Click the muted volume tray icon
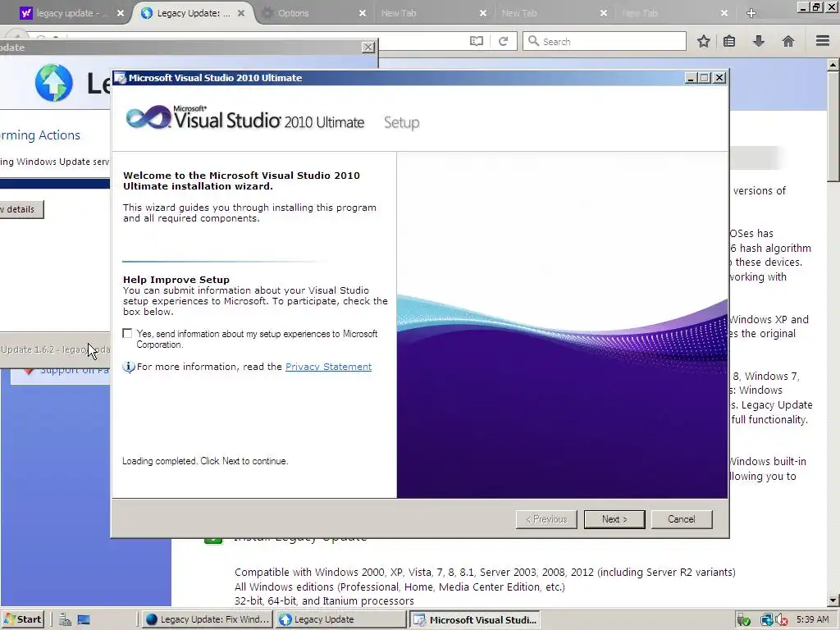The width and height of the screenshot is (840, 630). coord(781,620)
